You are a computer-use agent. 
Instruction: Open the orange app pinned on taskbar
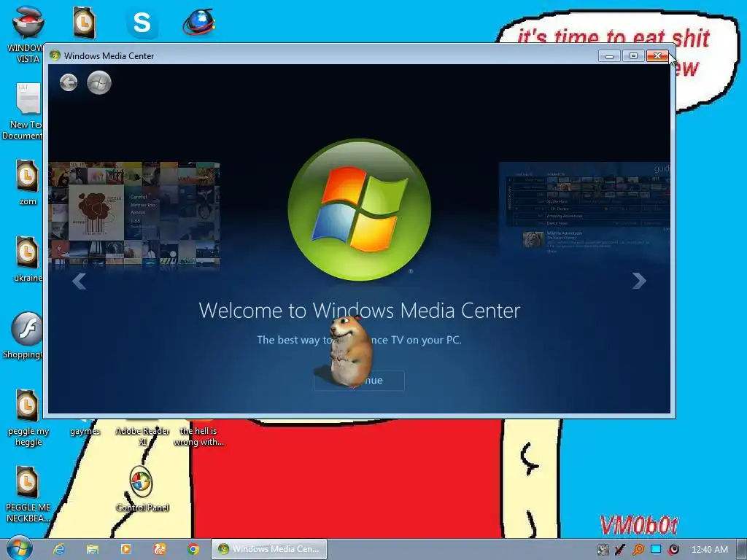(160, 549)
